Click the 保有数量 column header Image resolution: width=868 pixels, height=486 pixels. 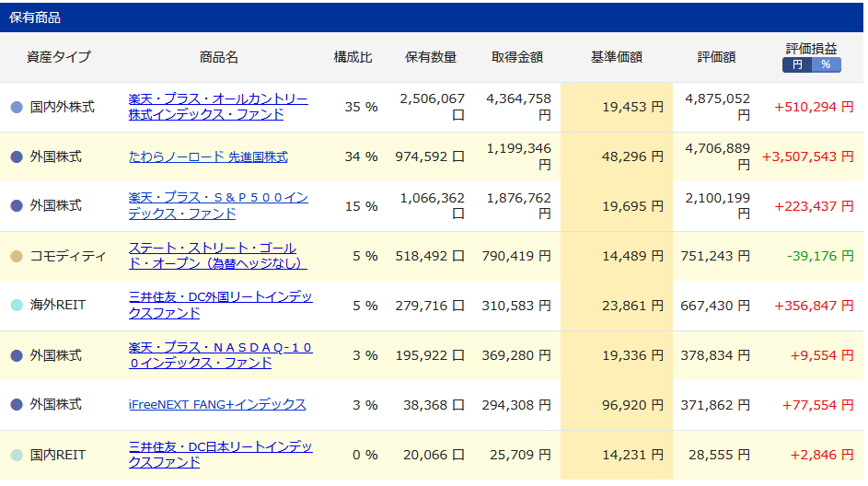pos(431,57)
